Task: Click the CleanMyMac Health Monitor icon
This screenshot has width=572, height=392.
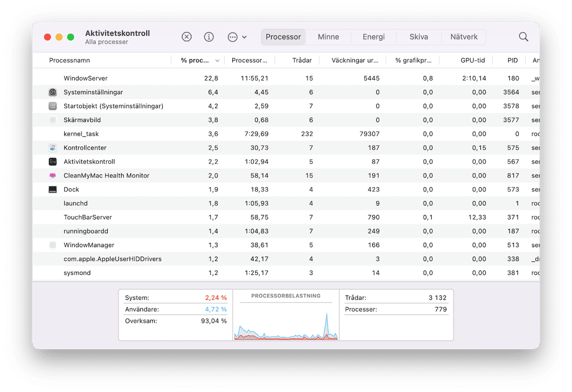Action: [53, 176]
